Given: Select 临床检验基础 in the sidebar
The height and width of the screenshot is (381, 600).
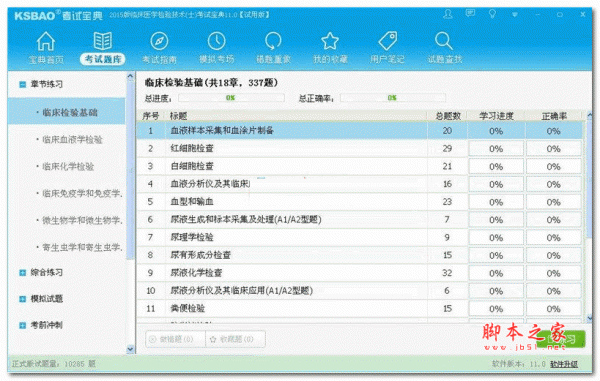Looking at the screenshot, I should click(67, 112).
